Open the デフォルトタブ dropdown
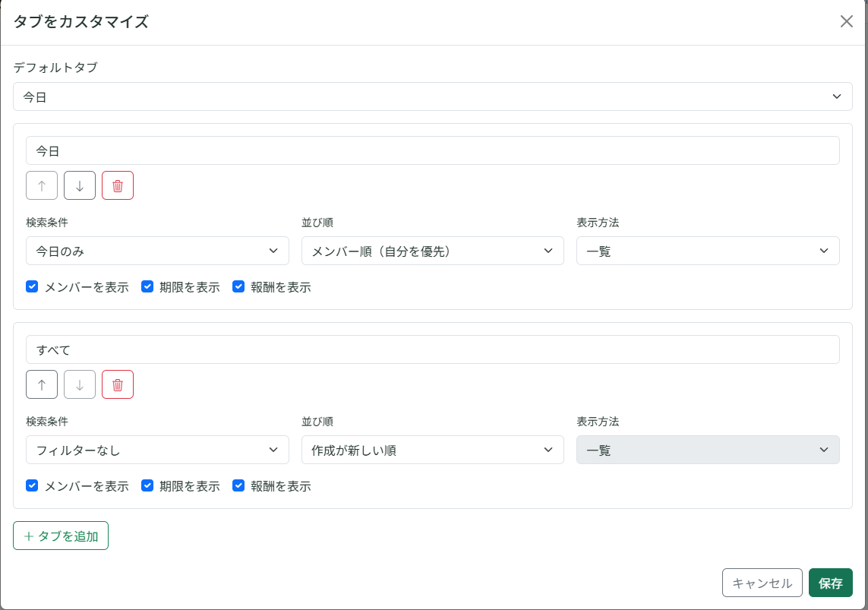 [x=432, y=97]
